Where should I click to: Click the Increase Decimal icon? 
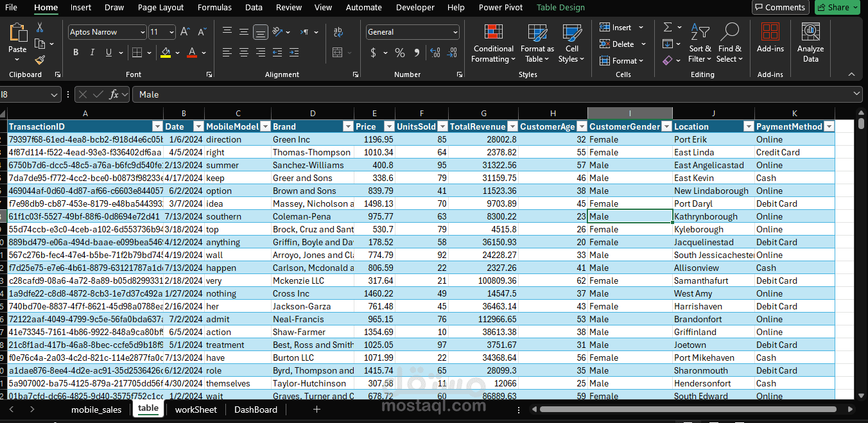(434, 53)
